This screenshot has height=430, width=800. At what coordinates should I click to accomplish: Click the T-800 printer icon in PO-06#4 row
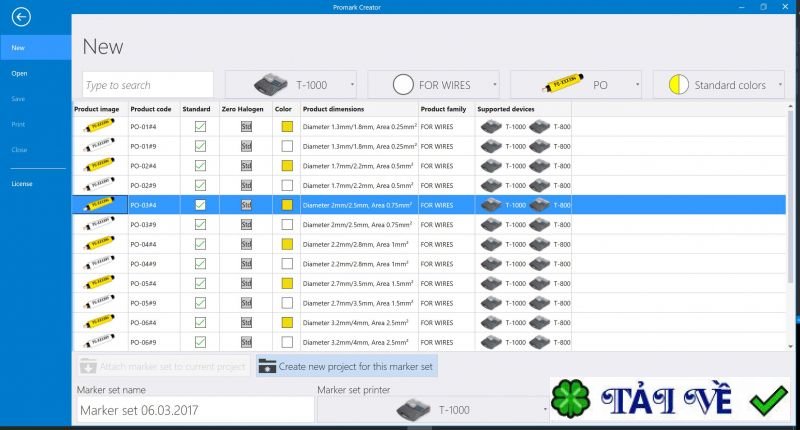(x=539, y=322)
